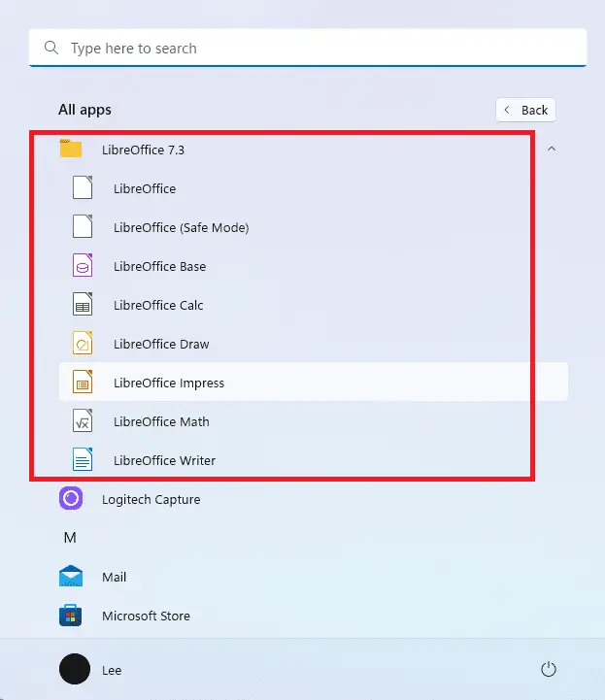
Task: Click the "Logitech Capture" app name
Action: (151, 500)
